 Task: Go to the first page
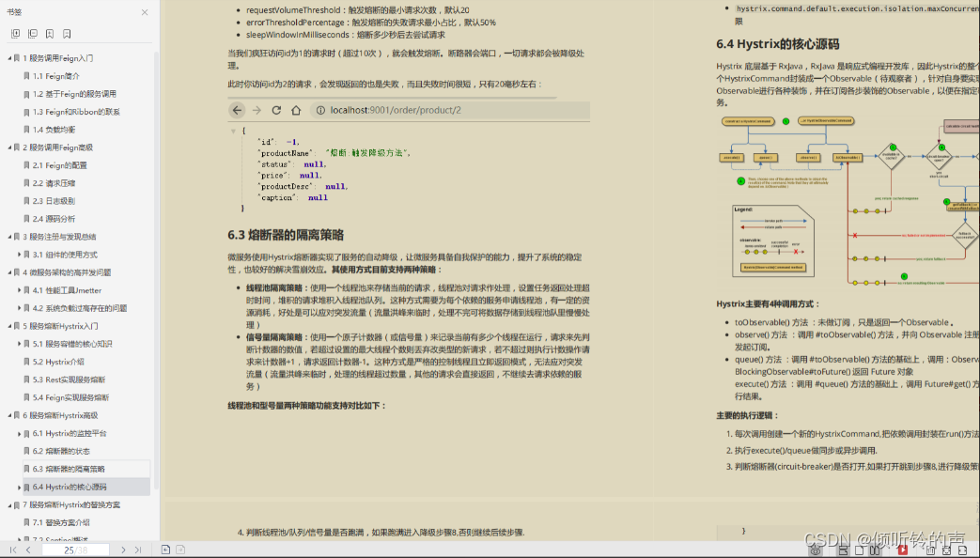click(12, 550)
